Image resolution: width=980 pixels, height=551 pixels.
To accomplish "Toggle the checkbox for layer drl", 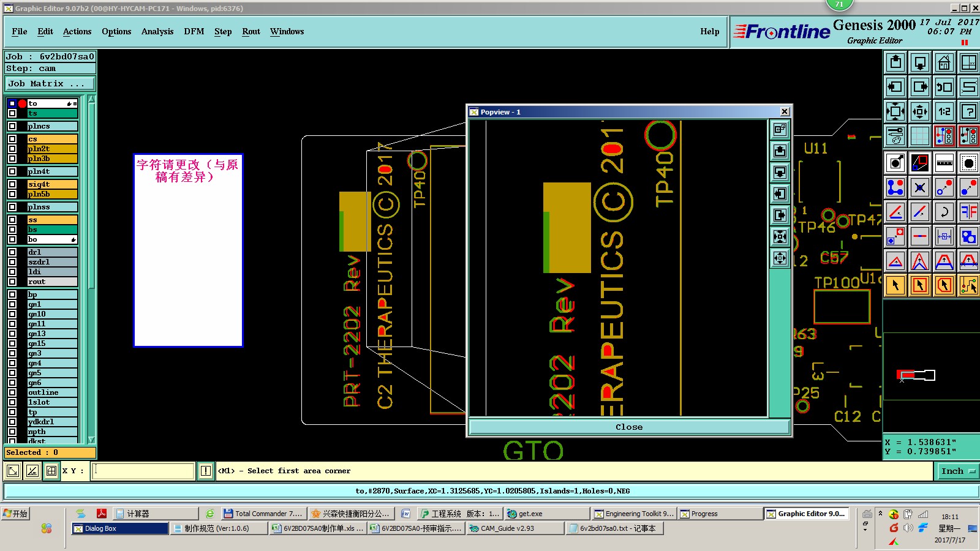I will (12, 252).
